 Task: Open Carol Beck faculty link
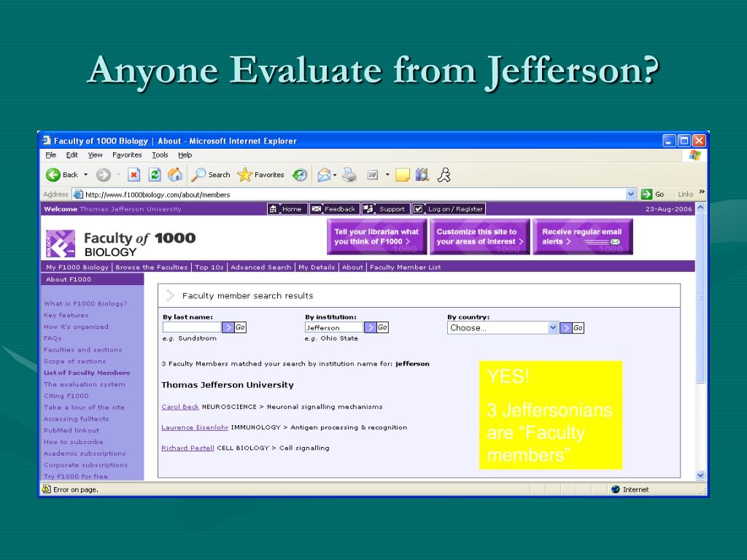180,407
